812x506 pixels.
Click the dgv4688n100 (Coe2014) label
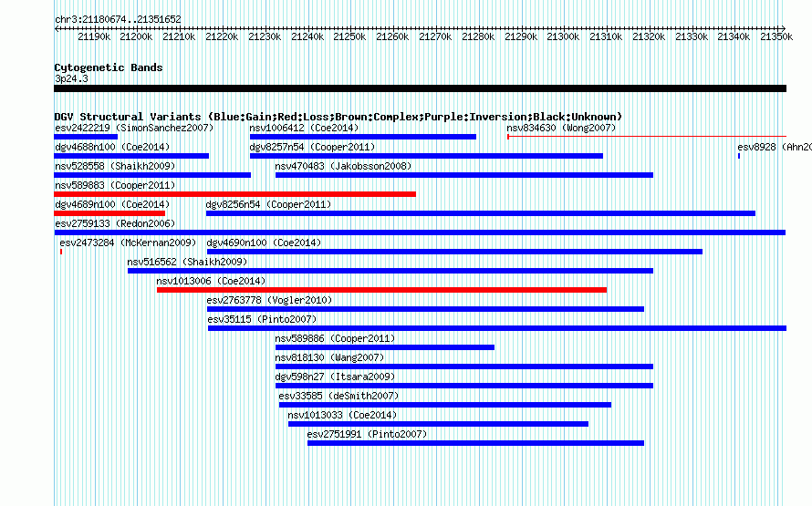coord(112,147)
